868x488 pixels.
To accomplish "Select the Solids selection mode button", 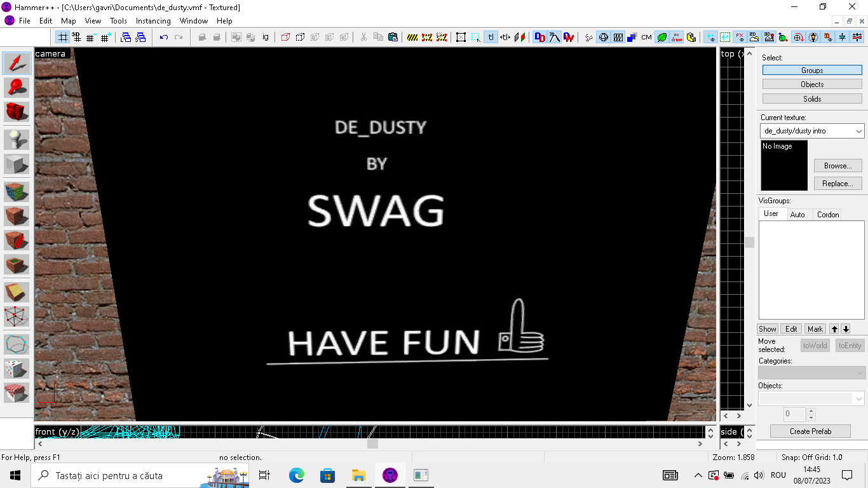I will coord(812,99).
